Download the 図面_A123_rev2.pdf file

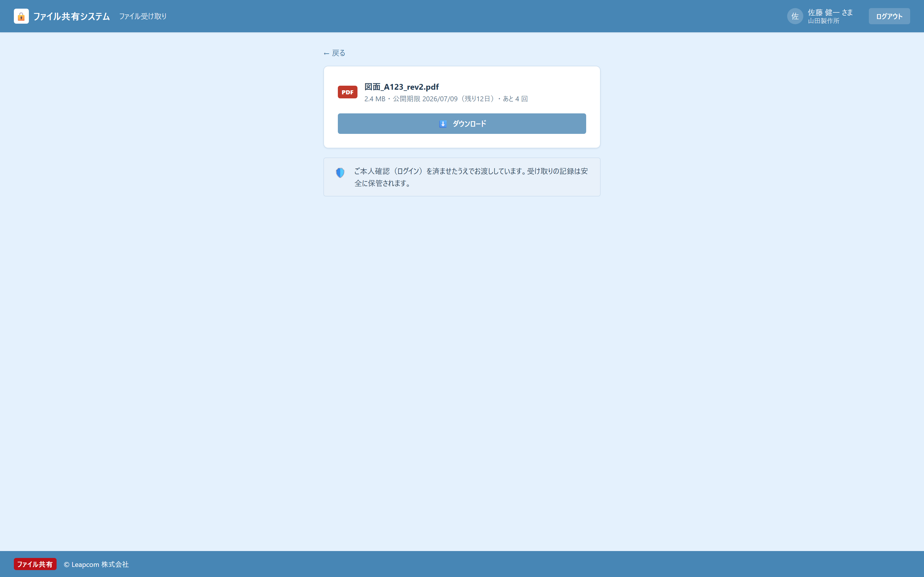tap(462, 124)
